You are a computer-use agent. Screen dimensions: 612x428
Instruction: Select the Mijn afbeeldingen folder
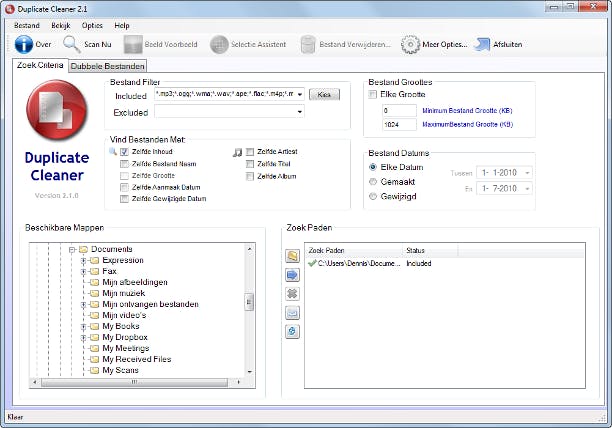(x=135, y=282)
